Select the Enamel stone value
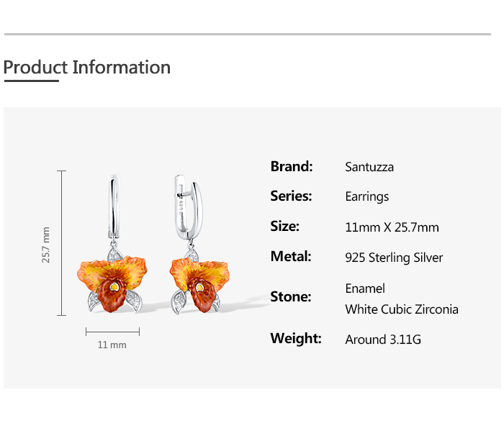Screen dimensions: 504x423 (365, 288)
